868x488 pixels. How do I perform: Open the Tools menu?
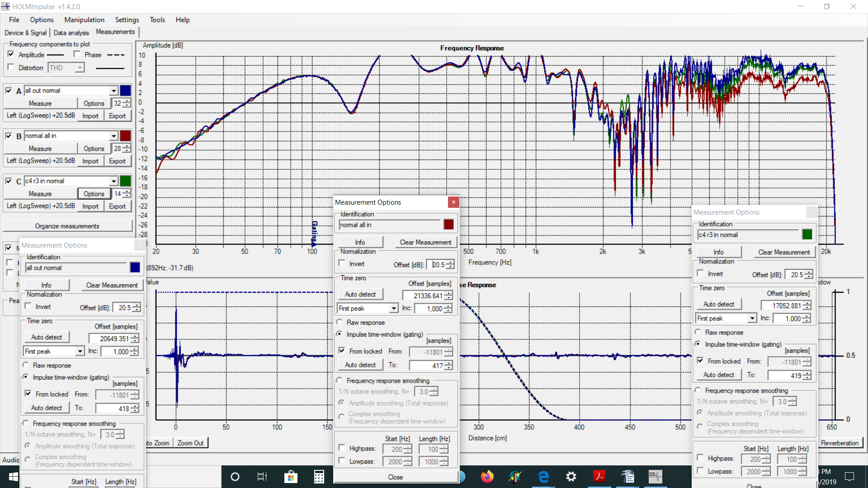tap(157, 20)
